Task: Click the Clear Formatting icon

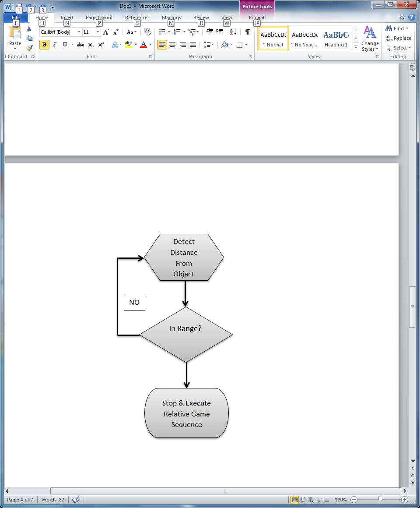Action: 147,32
